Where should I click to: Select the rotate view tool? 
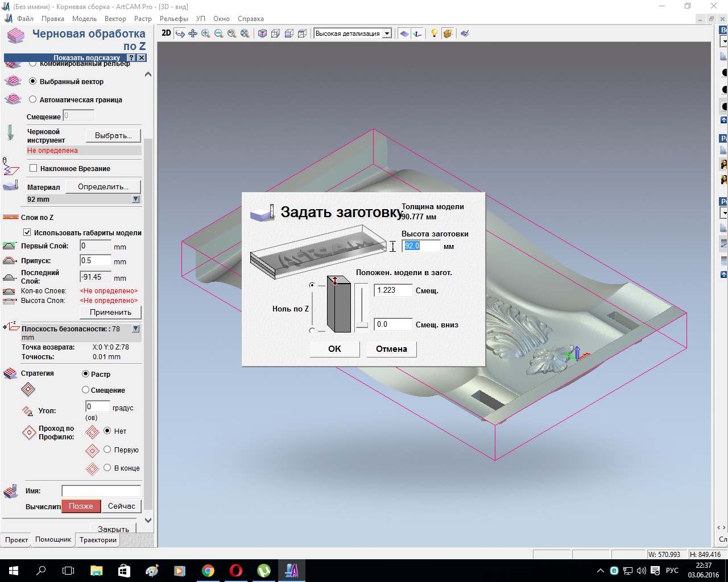(180, 34)
